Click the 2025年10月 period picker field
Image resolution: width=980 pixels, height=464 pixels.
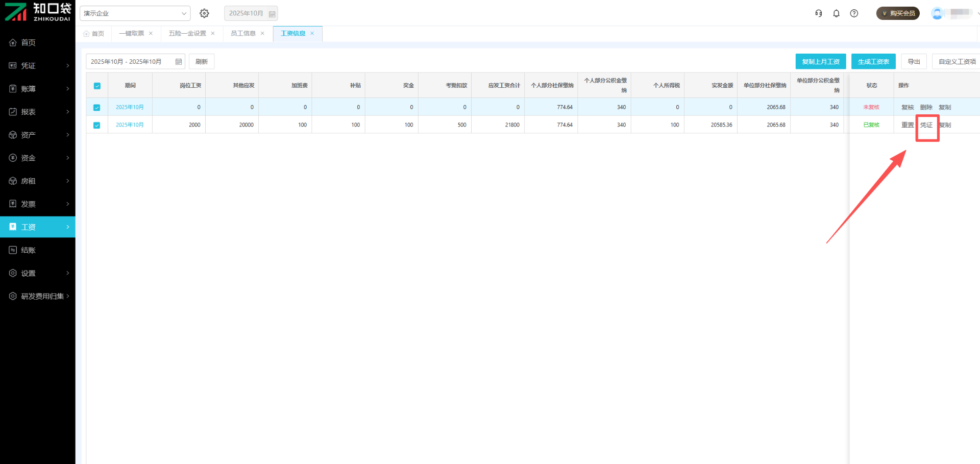click(x=251, y=13)
